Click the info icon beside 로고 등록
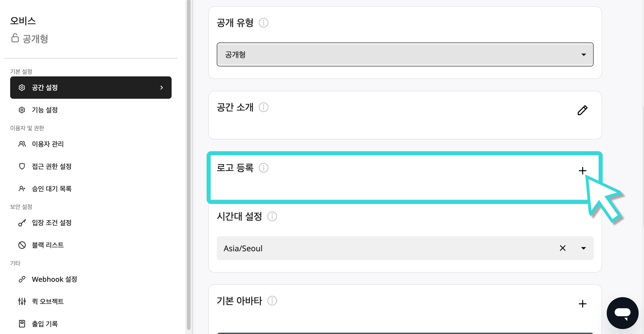 click(264, 168)
